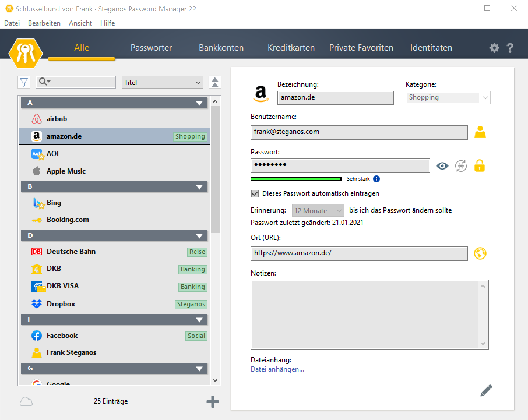Open the Ansicht menu

[80, 23]
